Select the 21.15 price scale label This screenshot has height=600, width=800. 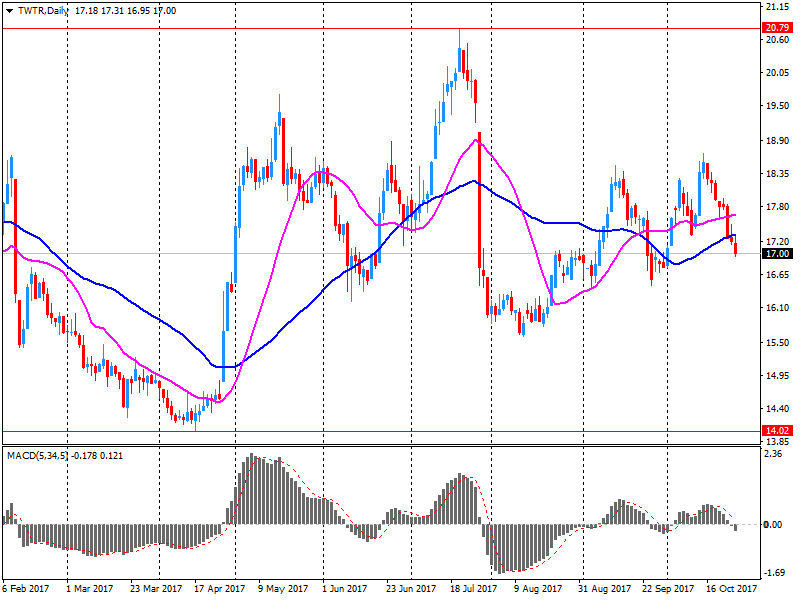[x=777, y=7]
